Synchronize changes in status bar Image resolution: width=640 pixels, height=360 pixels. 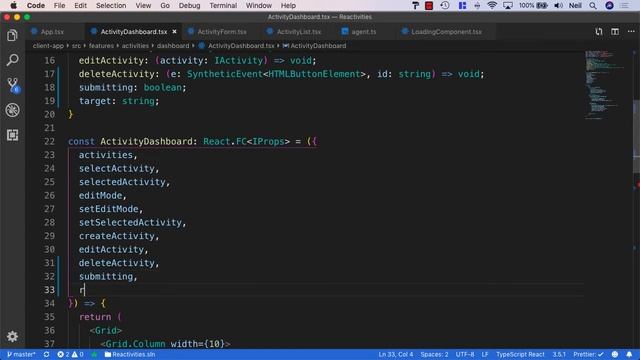coord(47,354)
